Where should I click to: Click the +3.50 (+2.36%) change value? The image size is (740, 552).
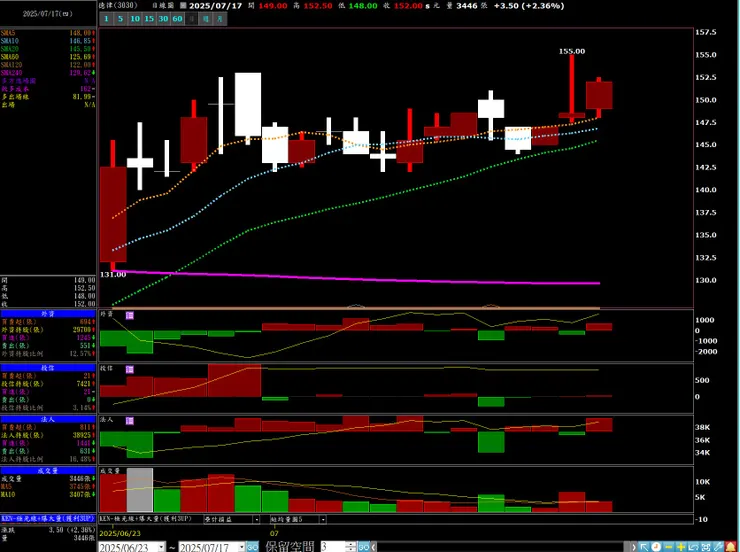529,6
